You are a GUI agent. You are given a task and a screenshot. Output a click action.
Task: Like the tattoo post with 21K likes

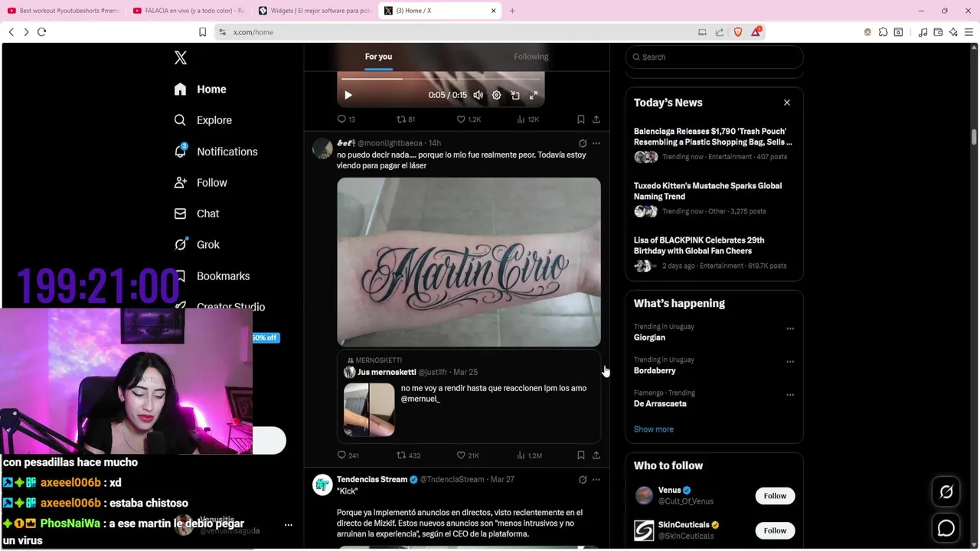pos(468,455)
